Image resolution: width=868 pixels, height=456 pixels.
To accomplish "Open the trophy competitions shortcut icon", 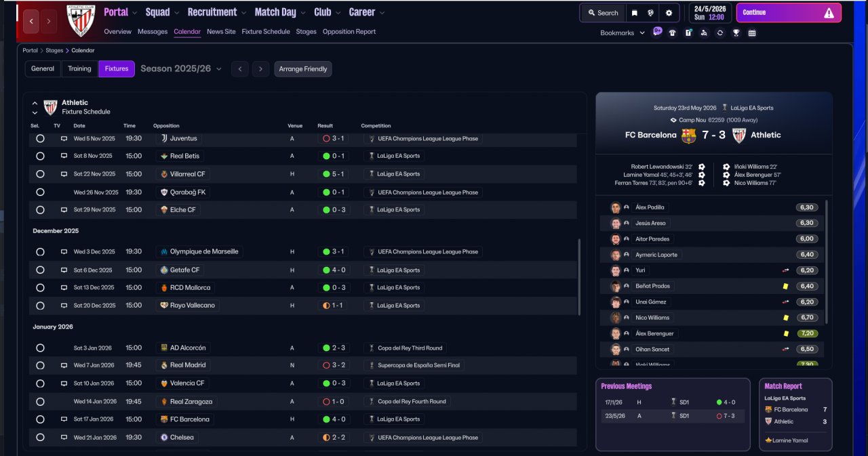I will pos(736,33).
